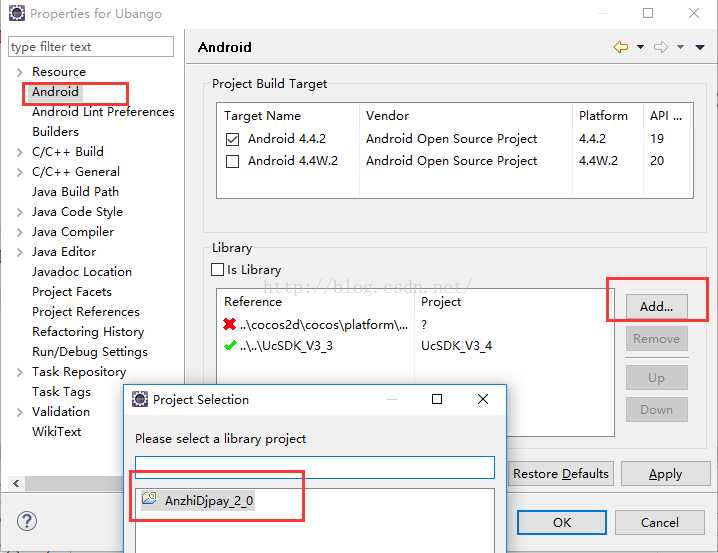This screenshot has width=718, height=553.
Task: Click the back navigation arrow icon
Action: coord(621,47)
